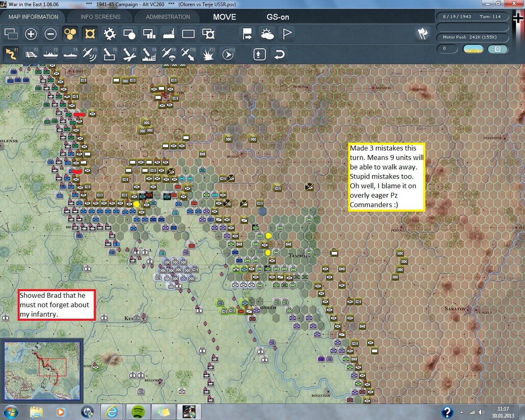
Task: Open the MAP INFORMATION tab
Action: pyautogui.click(x=33, y=17)
